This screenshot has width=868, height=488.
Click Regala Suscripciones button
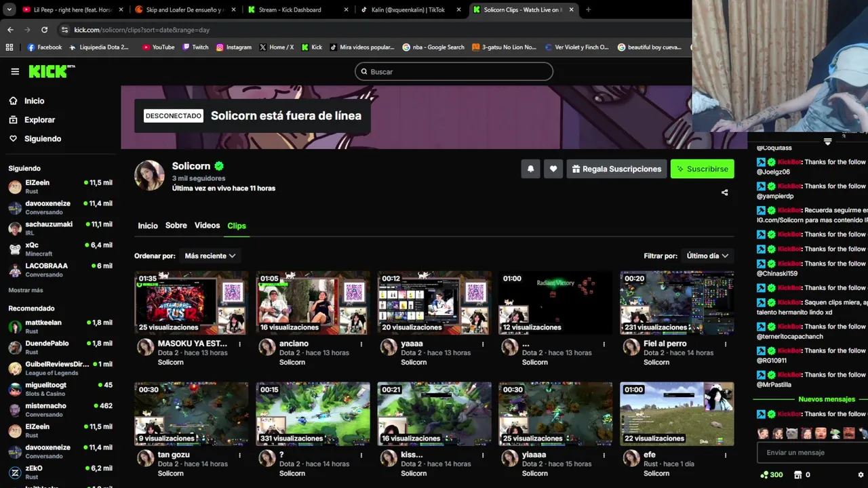point(616,169)
